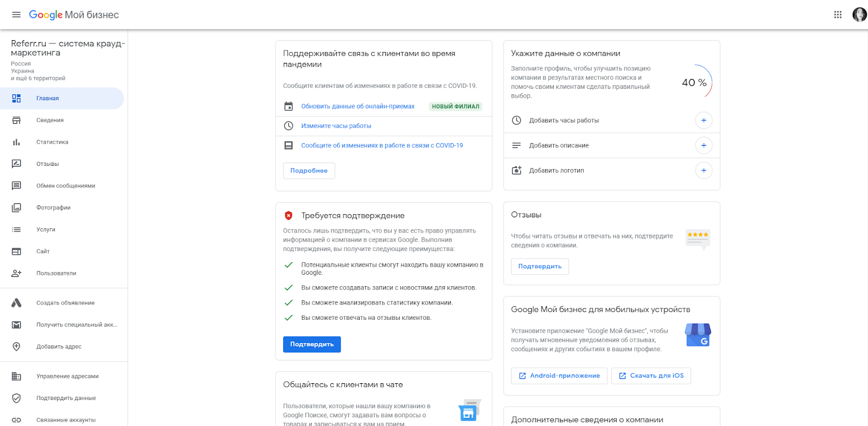Click the chat storefront illustration
This screenshot has width=868, height=426.
coord(470,411)
